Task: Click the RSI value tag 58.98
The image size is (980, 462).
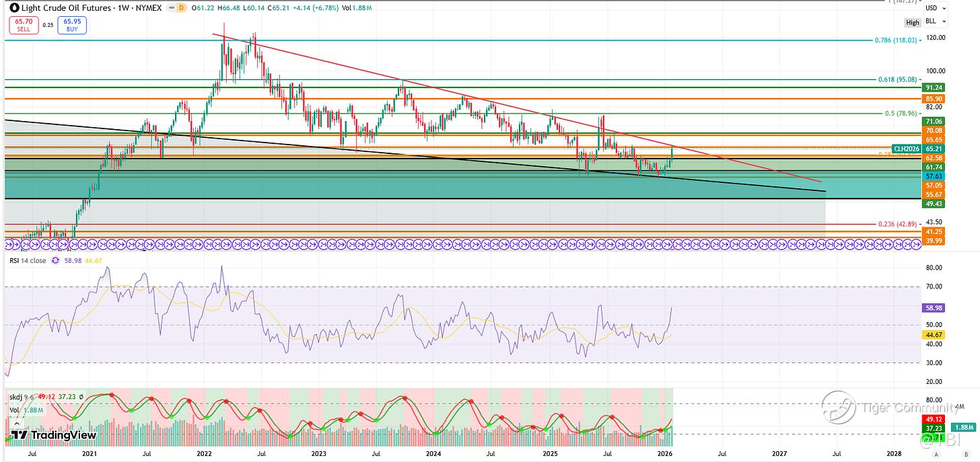Action: [934, 307]
